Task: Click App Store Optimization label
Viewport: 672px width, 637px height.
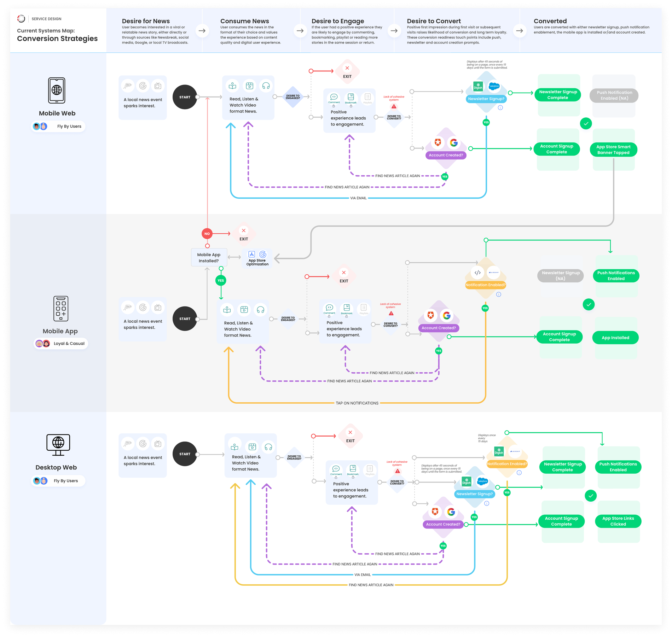Action: coord(257,262)
